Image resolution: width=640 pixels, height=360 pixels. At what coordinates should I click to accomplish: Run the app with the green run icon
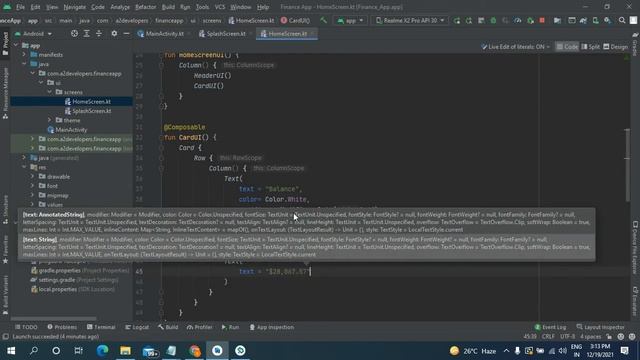pyautogui.click(x=457, y=20)
